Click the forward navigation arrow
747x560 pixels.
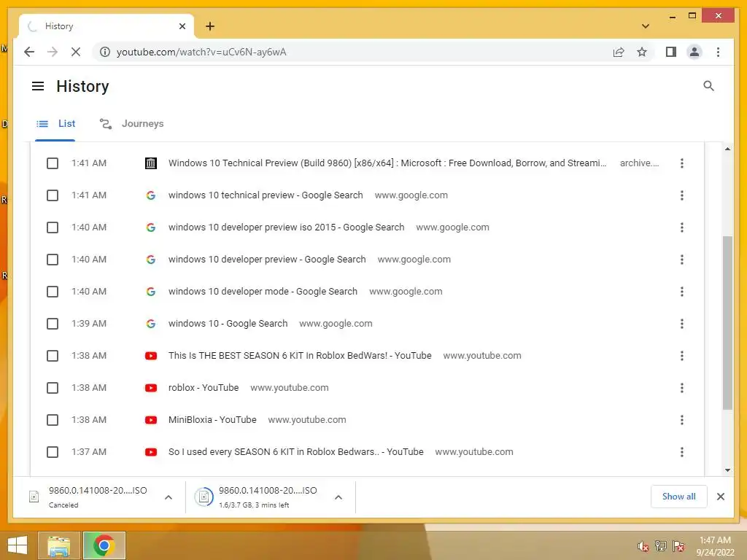coord(53,52)
